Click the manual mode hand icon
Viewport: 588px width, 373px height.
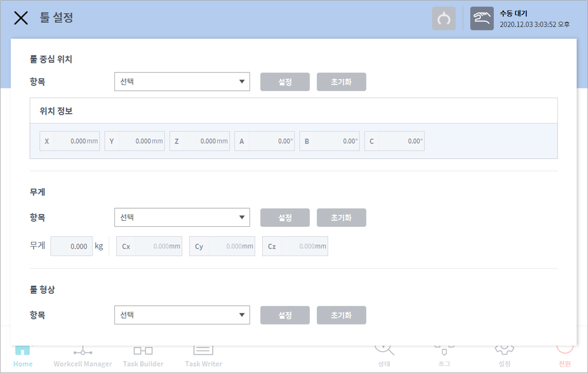(481, 19)
